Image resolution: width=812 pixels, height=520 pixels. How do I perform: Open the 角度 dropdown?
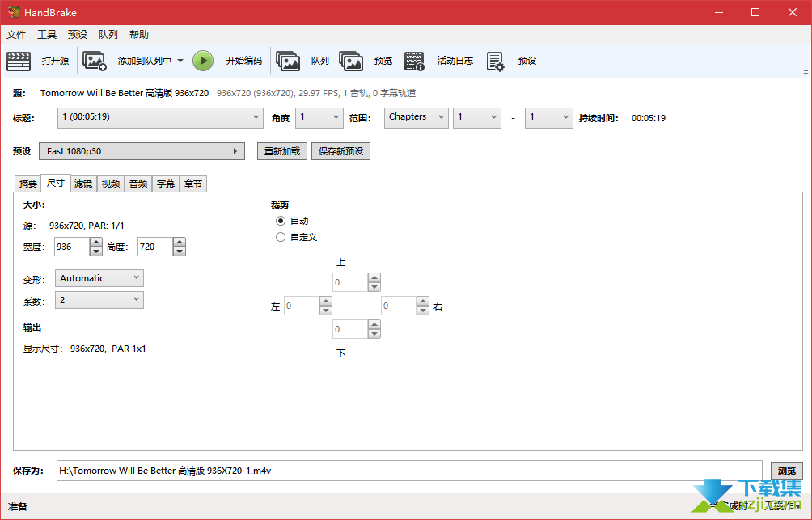(x=319, y=117)
